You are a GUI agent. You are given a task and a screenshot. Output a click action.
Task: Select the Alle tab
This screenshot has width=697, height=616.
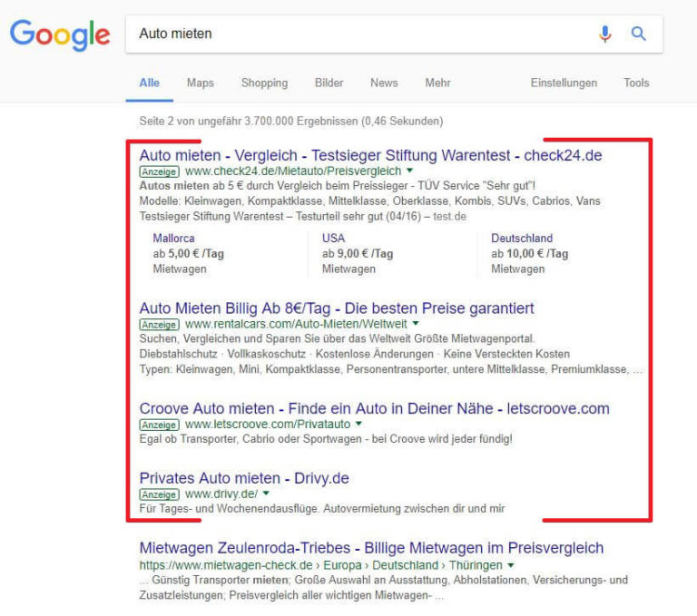(x=150, y=83)
